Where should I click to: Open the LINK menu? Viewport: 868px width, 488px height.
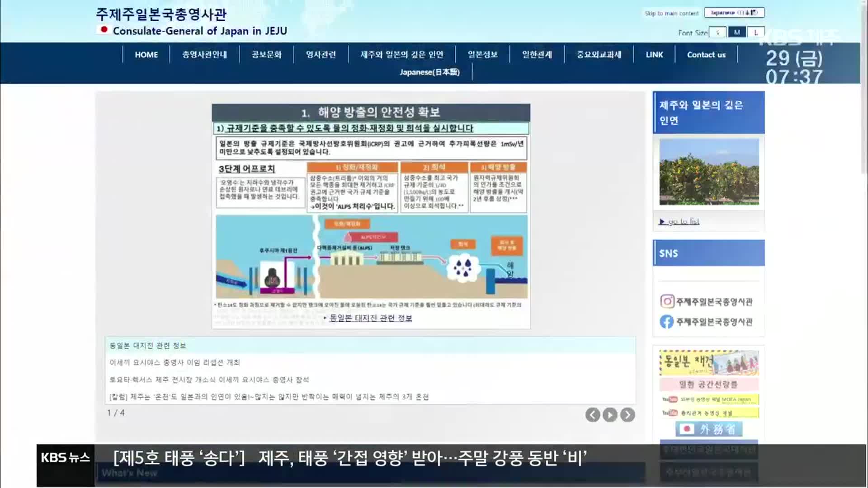click(x=654, y=55)
